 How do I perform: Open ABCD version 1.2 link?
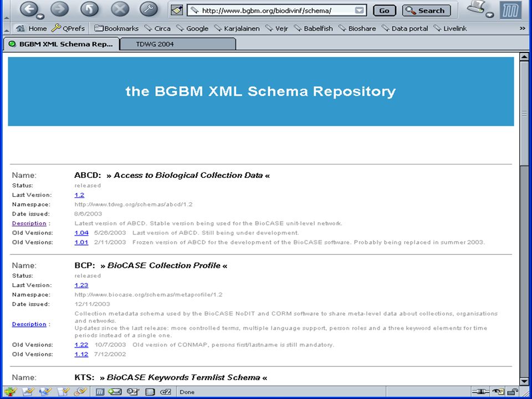[79, 195]
